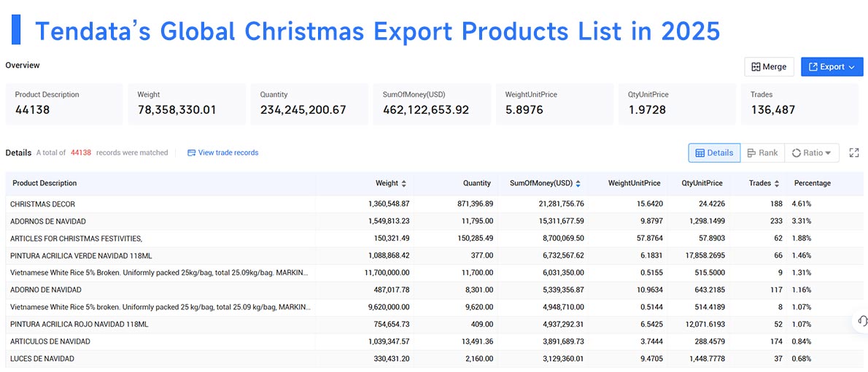The height and width of the screenshot is (372, 868).
Task: Click the fullscreen expand icon
Action: pyautogui.click(x=853, y=152)
